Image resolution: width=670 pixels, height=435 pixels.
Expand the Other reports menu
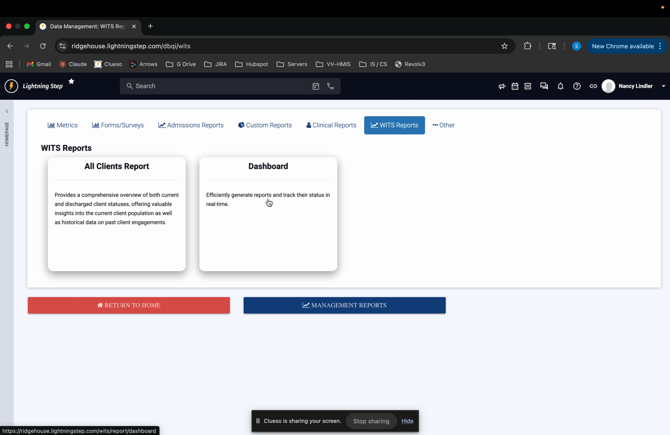click(x=443, y=125)
